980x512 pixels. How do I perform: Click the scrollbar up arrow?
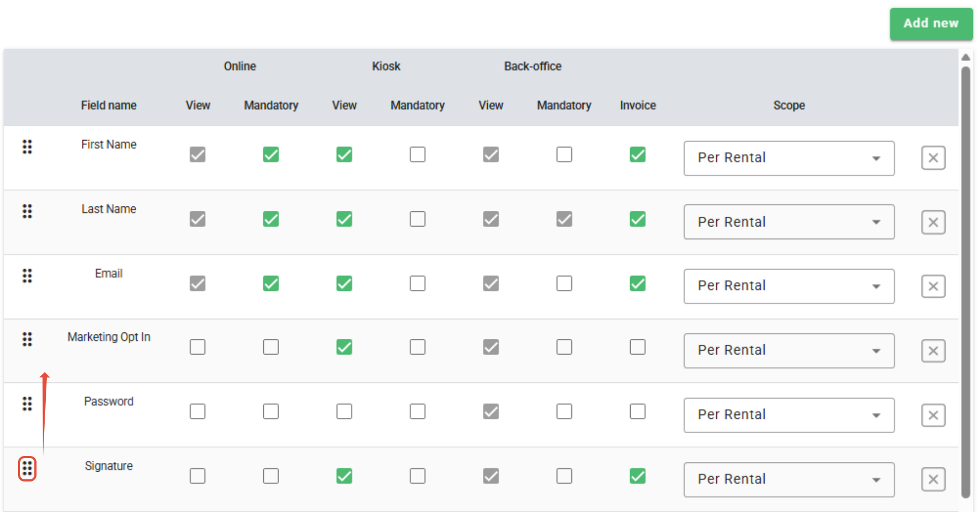965,57
